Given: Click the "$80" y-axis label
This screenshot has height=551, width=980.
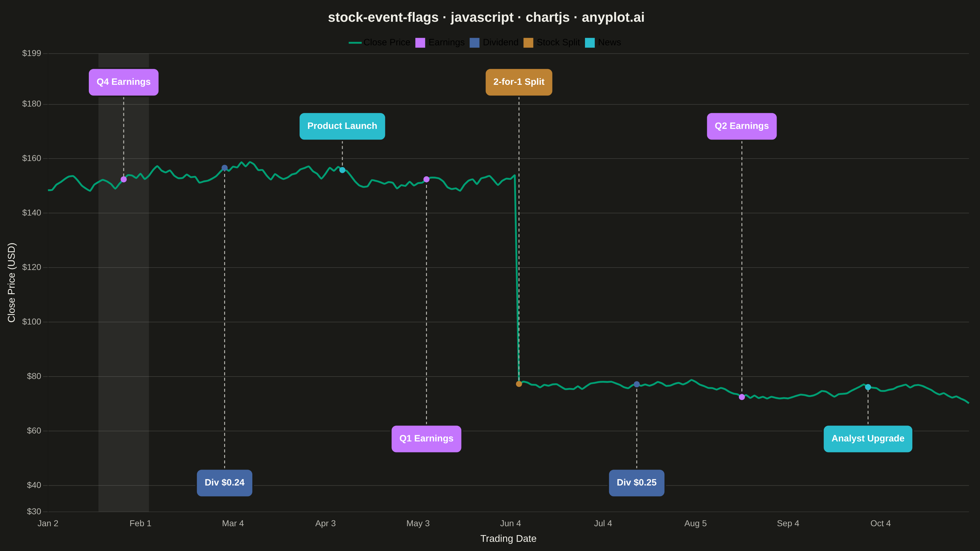Looking at the screenshot, I should pyautogui.click(x=34, y=376).
